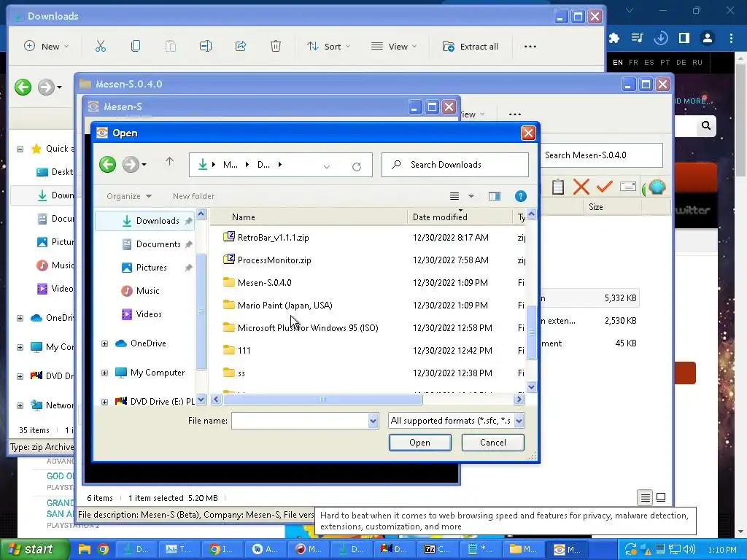Refresh the Open dialog folder listing

point(356,167)
